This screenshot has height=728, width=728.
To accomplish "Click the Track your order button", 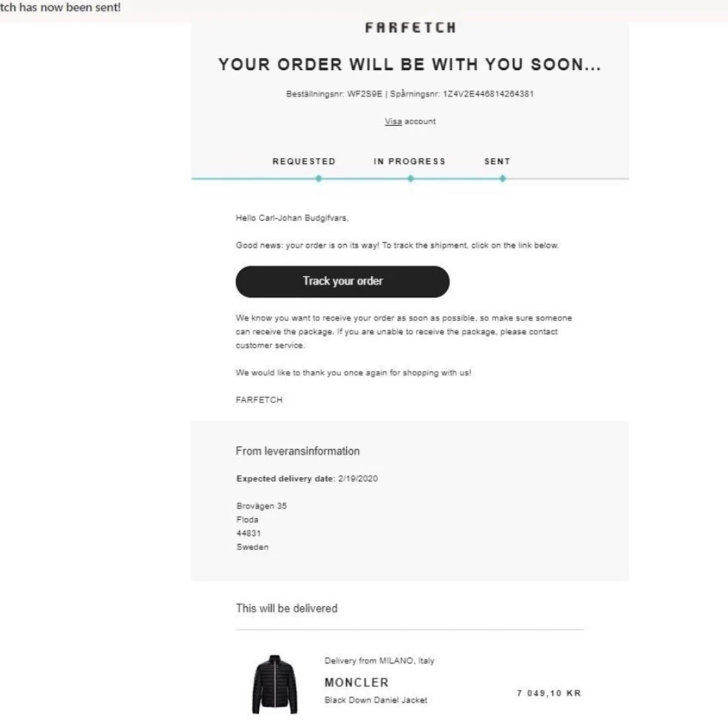I will coord(342,281).
